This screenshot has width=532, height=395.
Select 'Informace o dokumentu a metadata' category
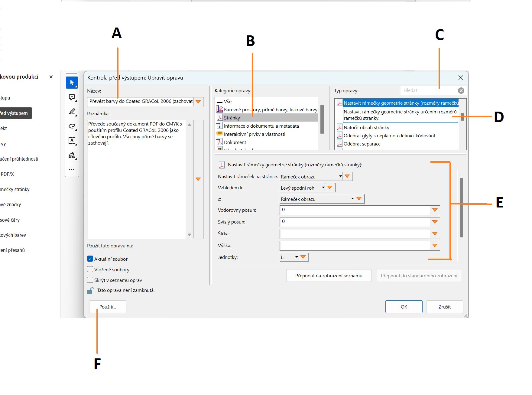point(267,126)
